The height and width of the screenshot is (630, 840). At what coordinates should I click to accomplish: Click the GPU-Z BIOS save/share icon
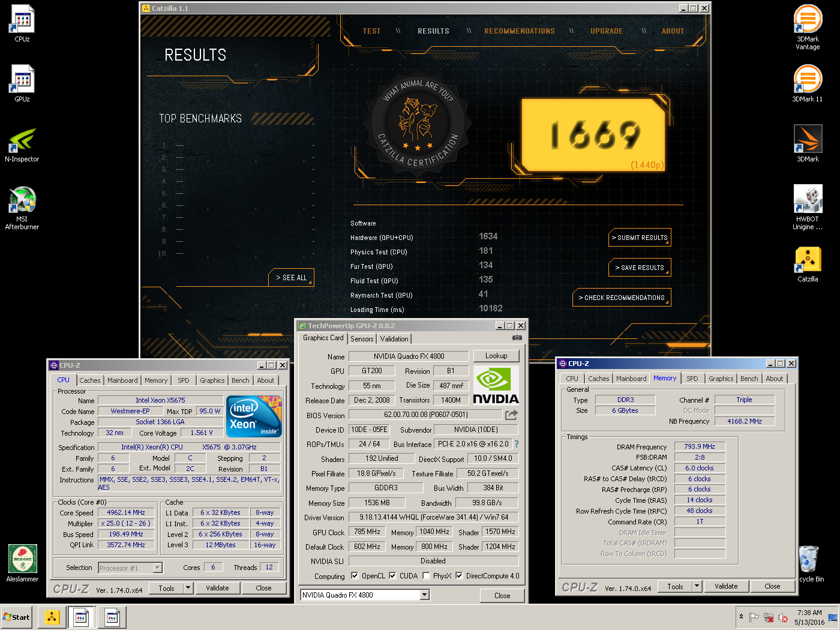pos(511,415)
